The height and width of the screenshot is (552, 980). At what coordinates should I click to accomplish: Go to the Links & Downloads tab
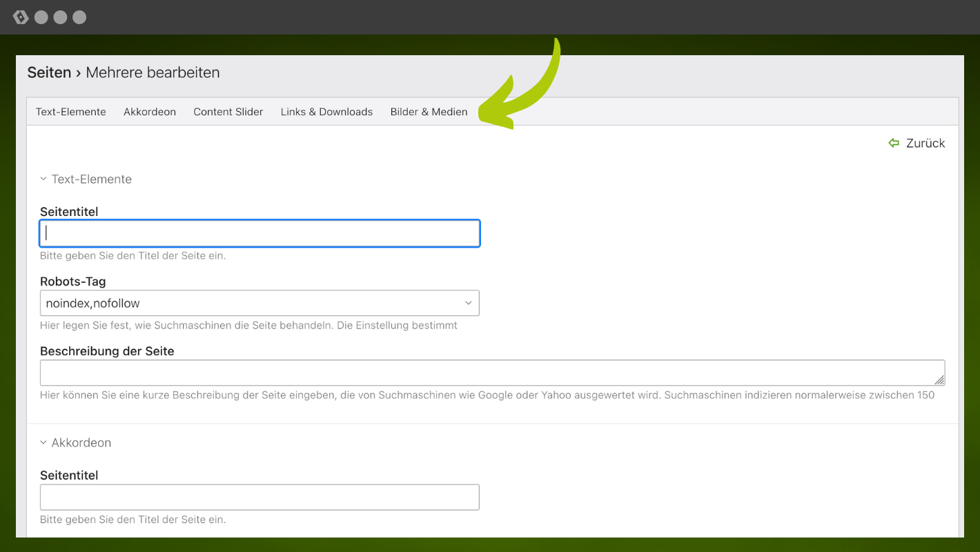coord(326,112)
